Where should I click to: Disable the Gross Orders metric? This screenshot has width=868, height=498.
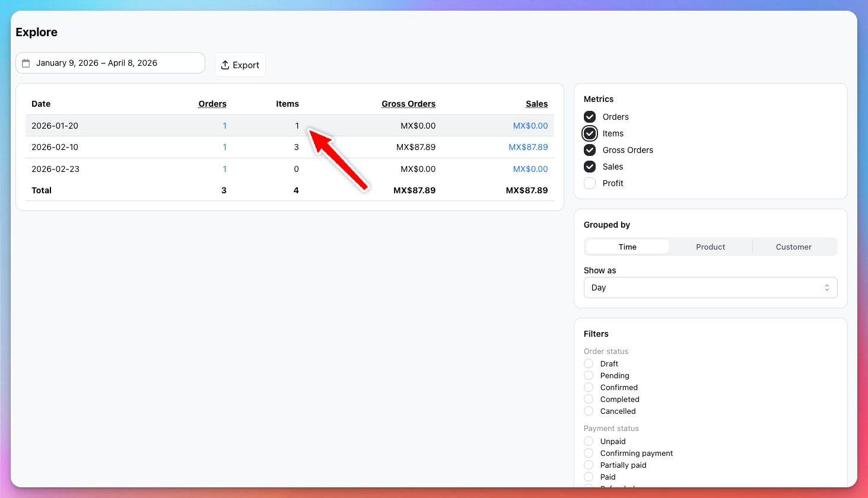[x=590, y=150]
